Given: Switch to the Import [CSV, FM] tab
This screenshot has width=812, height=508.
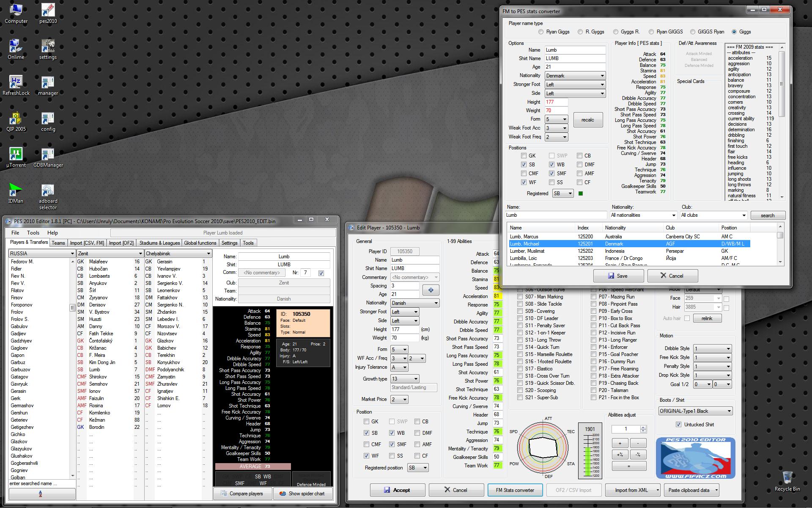Looking at the screenshot, I should pyautogui.click(x=87, y=243).
